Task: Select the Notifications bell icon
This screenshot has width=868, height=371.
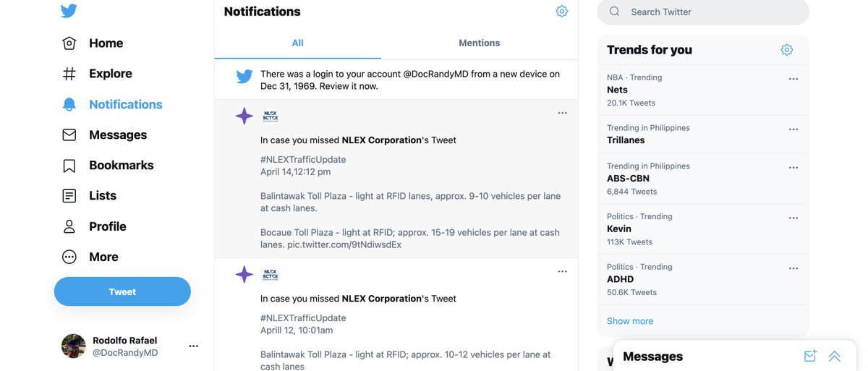Action: pos(69,104)
